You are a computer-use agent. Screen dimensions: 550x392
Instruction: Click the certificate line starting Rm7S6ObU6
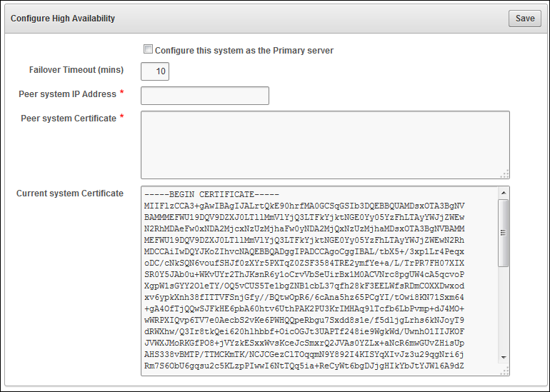tap(304, 366)
